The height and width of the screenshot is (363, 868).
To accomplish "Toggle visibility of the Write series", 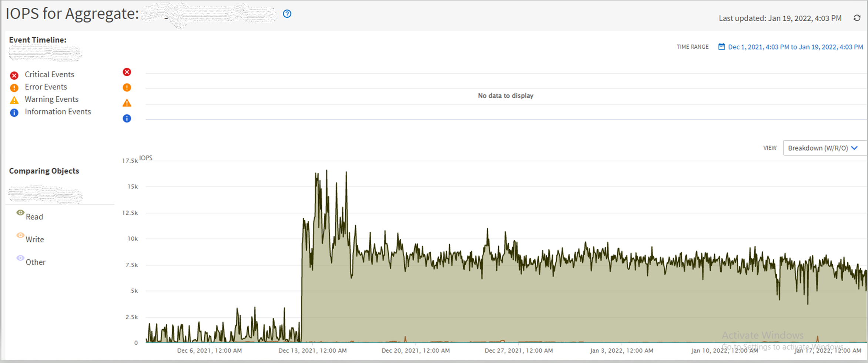I will pyautogui.click(x=20, y=235).
